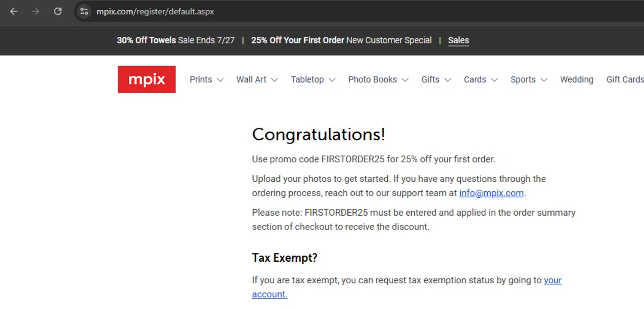Open the Gift Cards menu item
The width and height of the screenshot is (644, 309).
(x=625, y=80)
